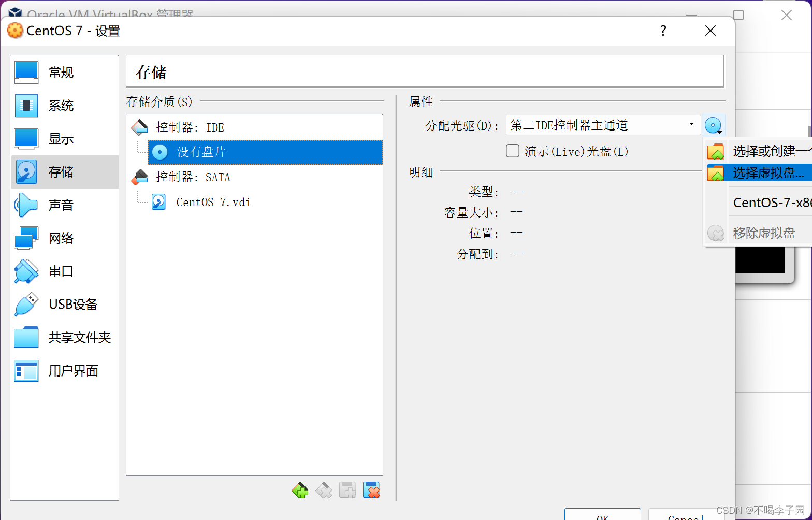Close the CentOS 7 - 设置 dialog
Viewport: 812px width, 520px height.
click(x=711, y=31)
